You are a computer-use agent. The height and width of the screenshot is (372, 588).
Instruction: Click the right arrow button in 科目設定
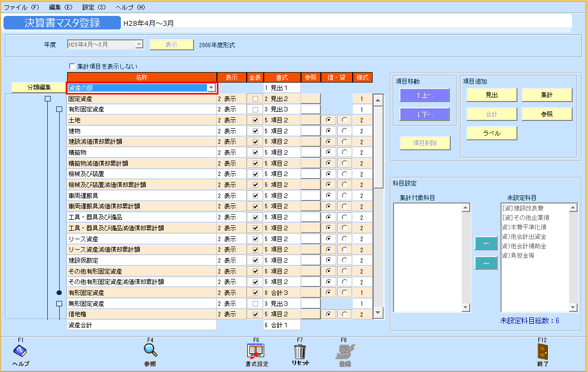486,263
